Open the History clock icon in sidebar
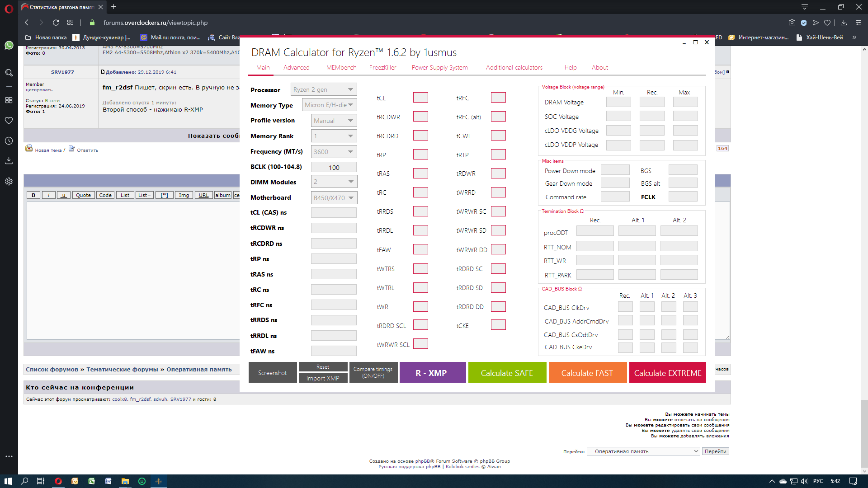 (9, 141)
